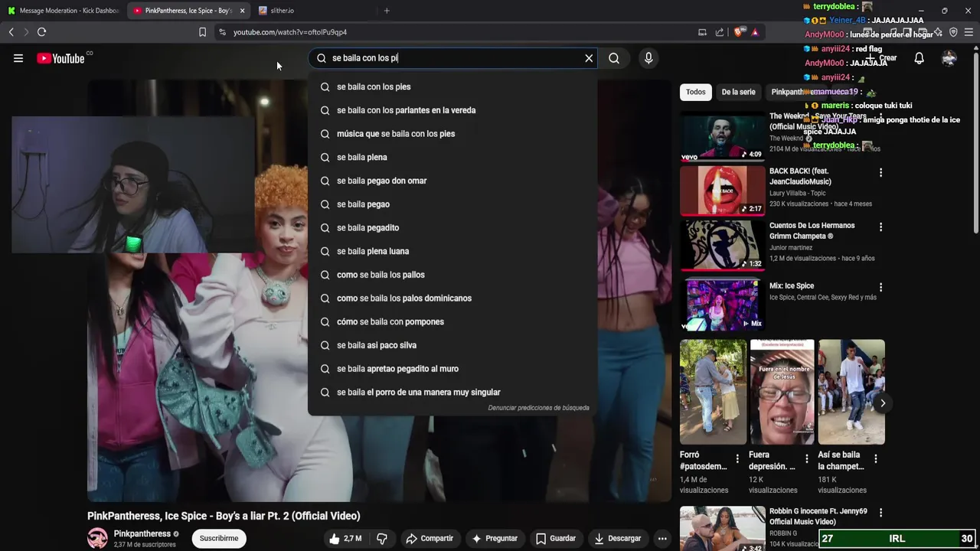Image resolution: width=980 pixels, height=551 pixels.
Task: Reload the page in browser
Action: pyautogui.click(x=41, y=32)
